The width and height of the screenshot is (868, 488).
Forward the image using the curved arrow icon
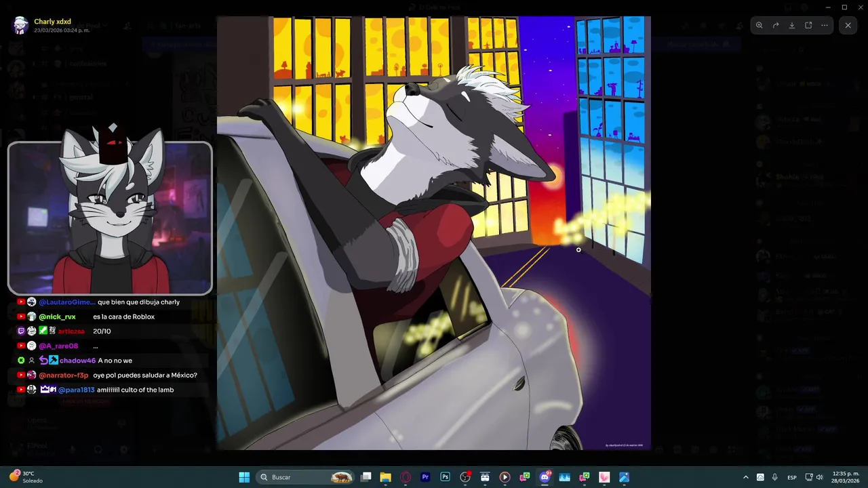click(776, 25)
